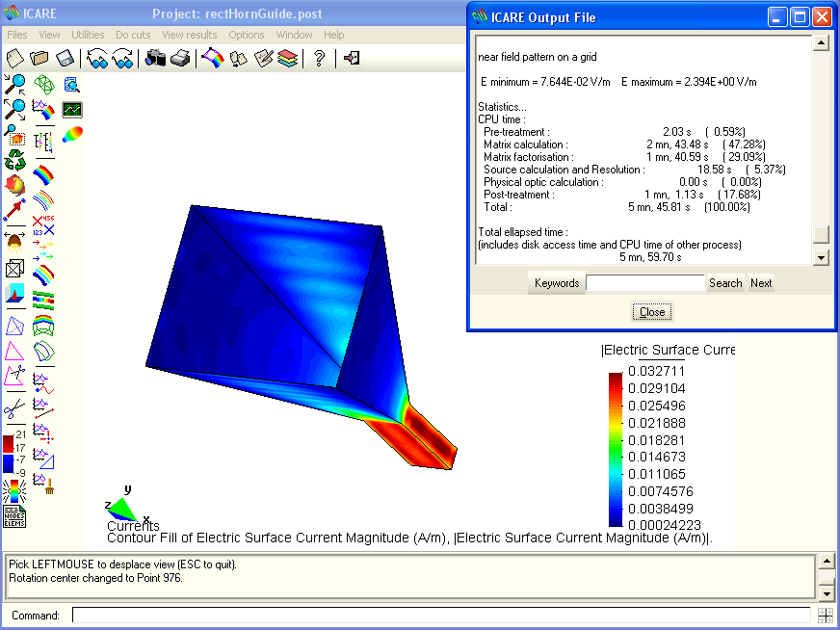Click the output file scrollbar up arrow
Screen dimensions: 840x630
[x=821, y=42]
